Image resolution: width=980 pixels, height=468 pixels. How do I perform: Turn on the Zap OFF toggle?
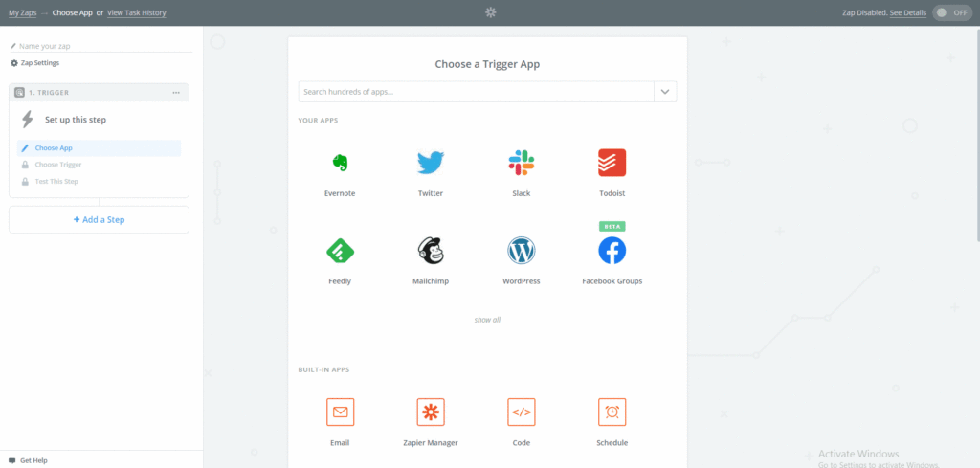click(952, 12)
